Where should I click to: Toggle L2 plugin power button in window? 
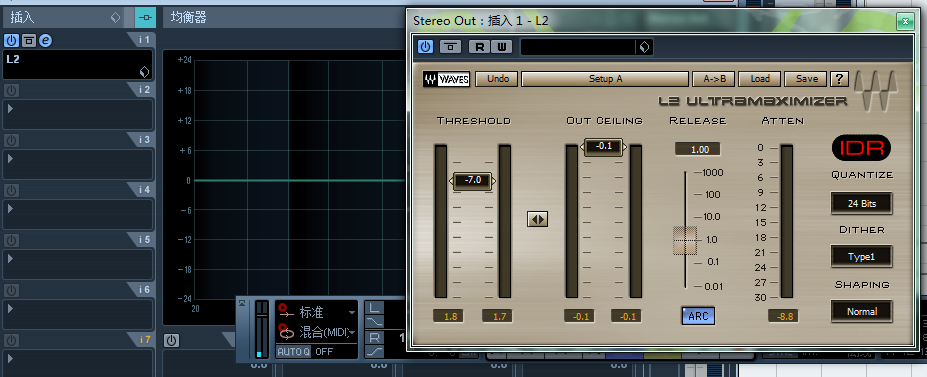pyautogui.click(x=425, y=47)
